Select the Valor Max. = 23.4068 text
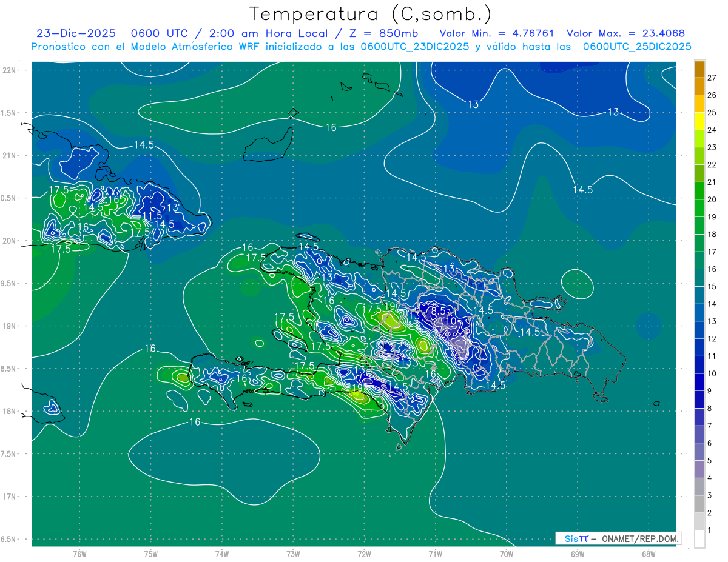728x562 pixels. [x=625, y=33]
